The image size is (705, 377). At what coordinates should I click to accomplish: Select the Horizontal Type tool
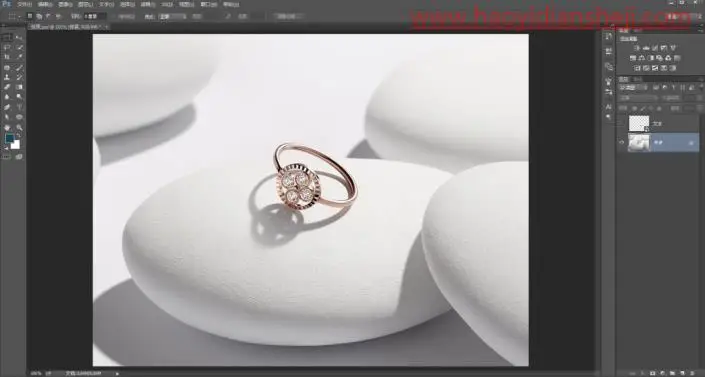coord(19,107)
